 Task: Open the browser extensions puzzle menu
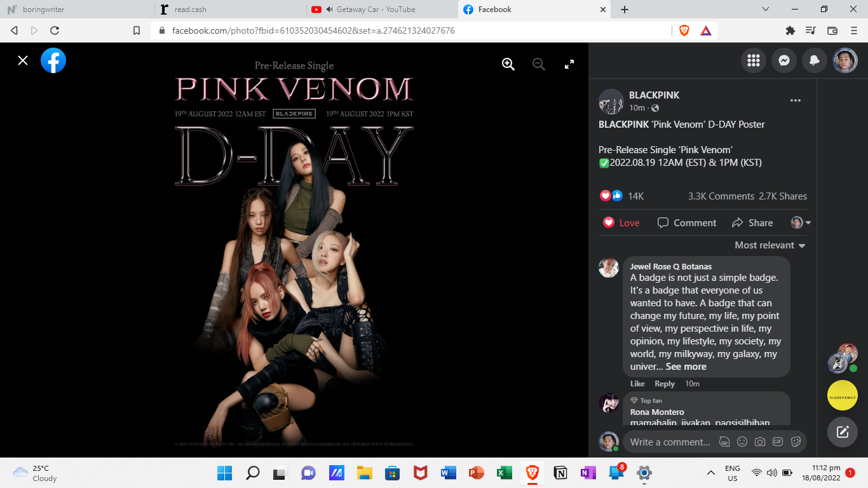(790, 30)
